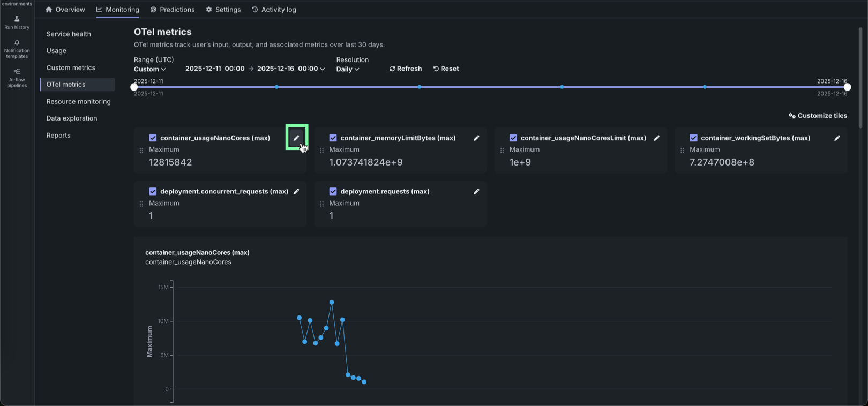Click the peak data point in chart
The width and height of the screenshot is (868, 406).
(332, 303)
